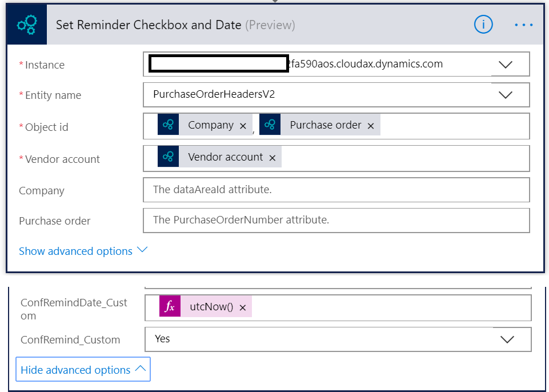Remove the utcNow() expression with its x icon
Viewport: 549px width, 392px height.
tap(243, 306)
